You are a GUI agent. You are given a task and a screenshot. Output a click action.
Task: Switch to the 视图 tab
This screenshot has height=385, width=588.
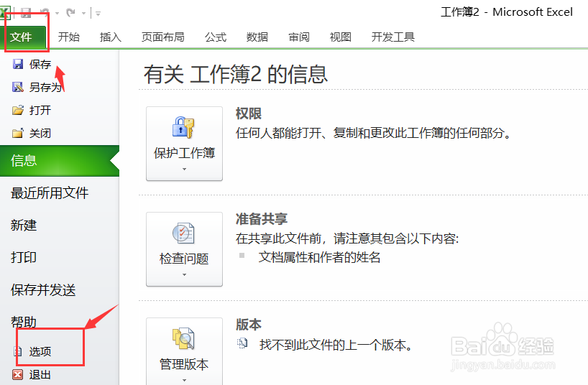point(341,37)
